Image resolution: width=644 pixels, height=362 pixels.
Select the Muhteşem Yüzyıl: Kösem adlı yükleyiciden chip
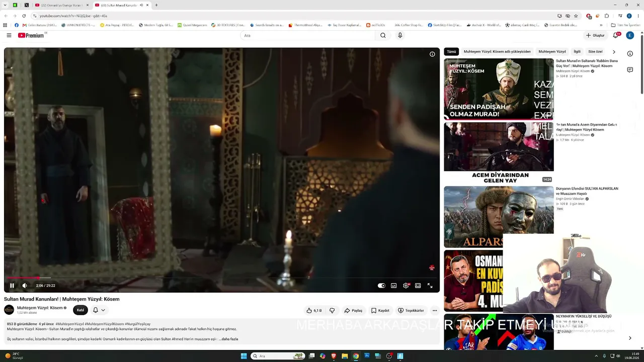pyautogui.click(x=497, y=52)
